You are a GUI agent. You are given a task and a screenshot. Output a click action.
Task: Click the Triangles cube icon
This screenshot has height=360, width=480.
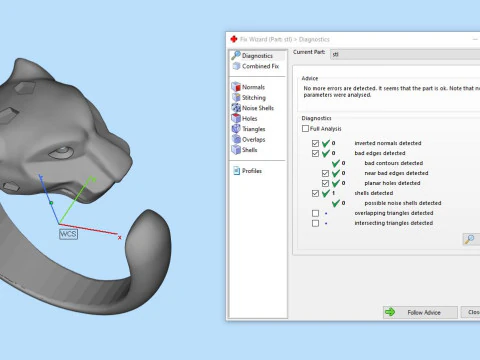pos(236,129)
